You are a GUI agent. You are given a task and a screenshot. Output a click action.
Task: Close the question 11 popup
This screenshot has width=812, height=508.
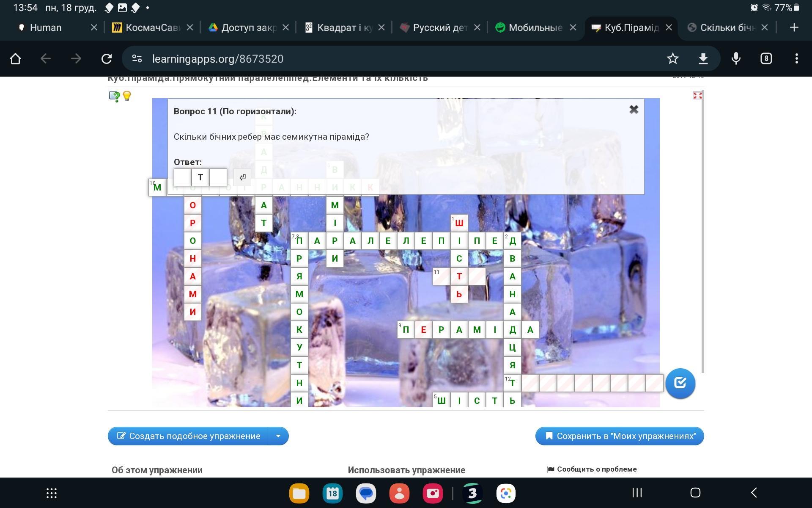pos(634,110)
